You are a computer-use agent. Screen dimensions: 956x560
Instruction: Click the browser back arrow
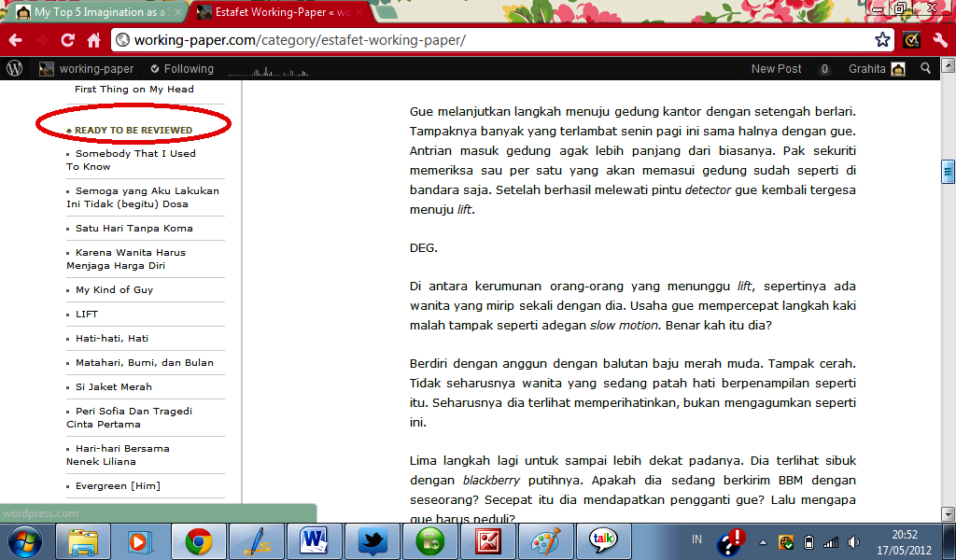15,40
